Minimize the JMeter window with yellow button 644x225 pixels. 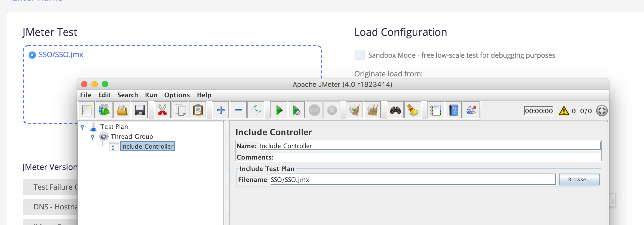(95, 84)
